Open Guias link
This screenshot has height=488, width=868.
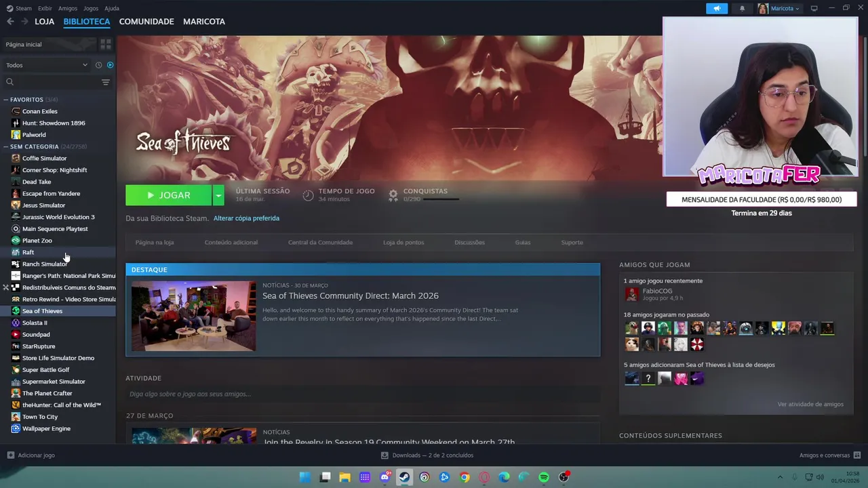pyautogui.click(x=523, y=242)
